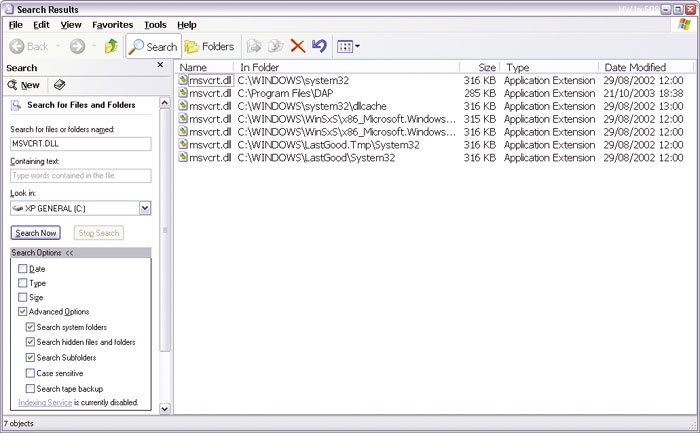700x433 pixels.
Task: Click the Stop Search button
Action: pos(99,233)
